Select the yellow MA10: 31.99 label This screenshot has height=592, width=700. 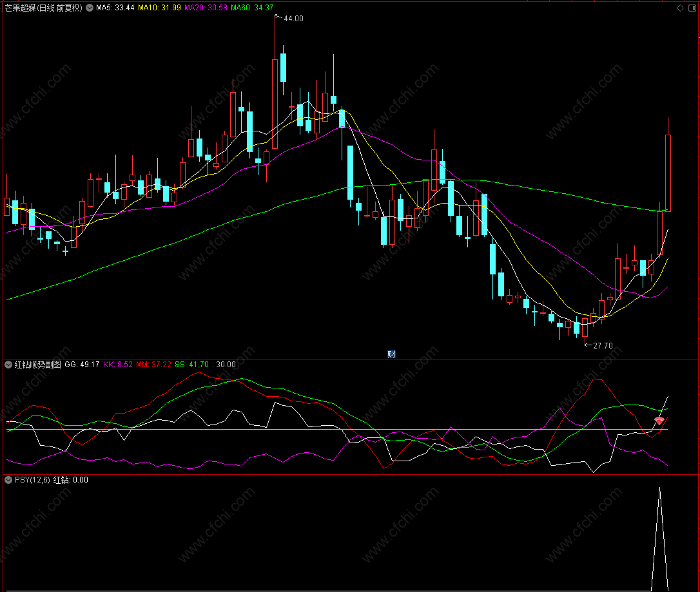click(x=159, y=8)
